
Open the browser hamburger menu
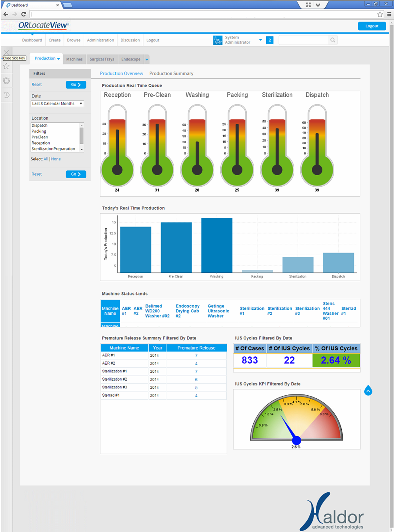(x=389, y=14)
